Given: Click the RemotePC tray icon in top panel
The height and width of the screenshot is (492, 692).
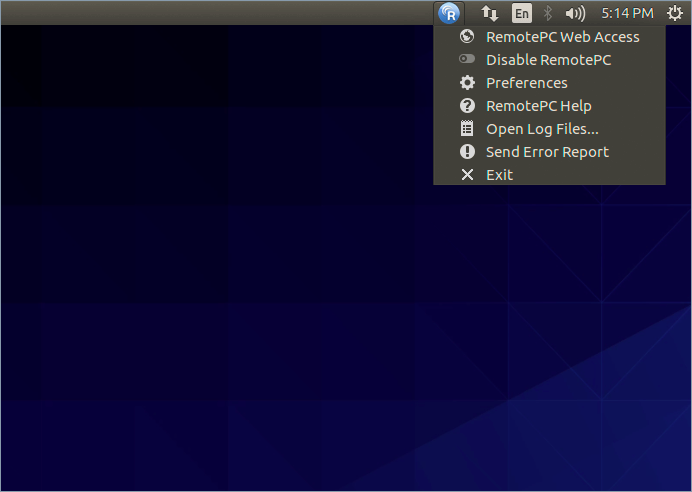Looking at the screenshot, I should click(x=449, y=13).
